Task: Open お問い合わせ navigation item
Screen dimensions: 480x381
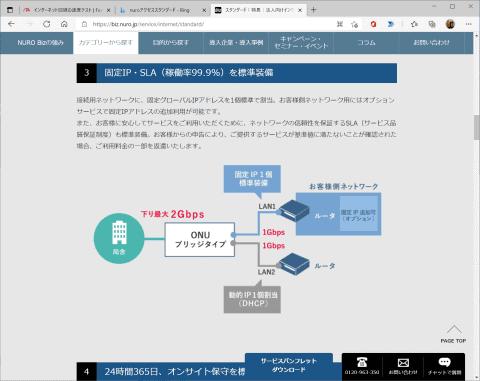Action: pyautogui.click(x=432, y=43)
